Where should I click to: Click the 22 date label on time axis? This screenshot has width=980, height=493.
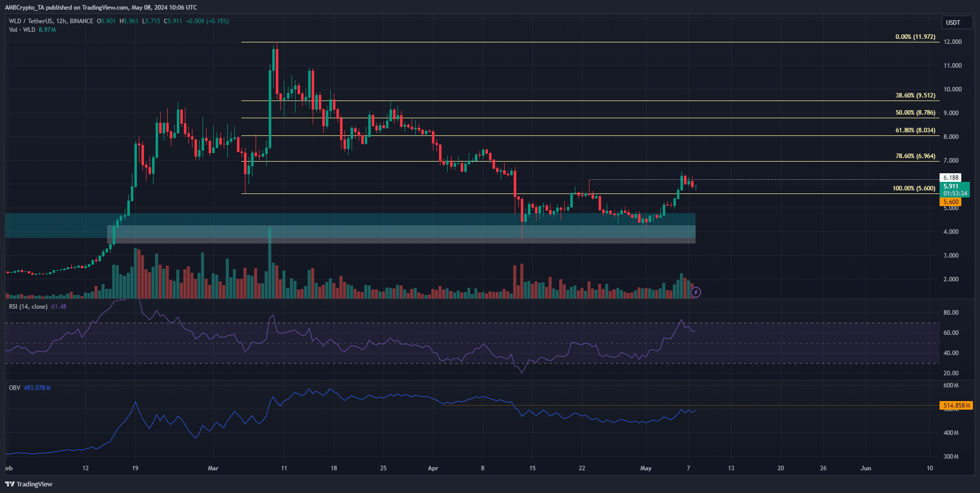point(582,468)
